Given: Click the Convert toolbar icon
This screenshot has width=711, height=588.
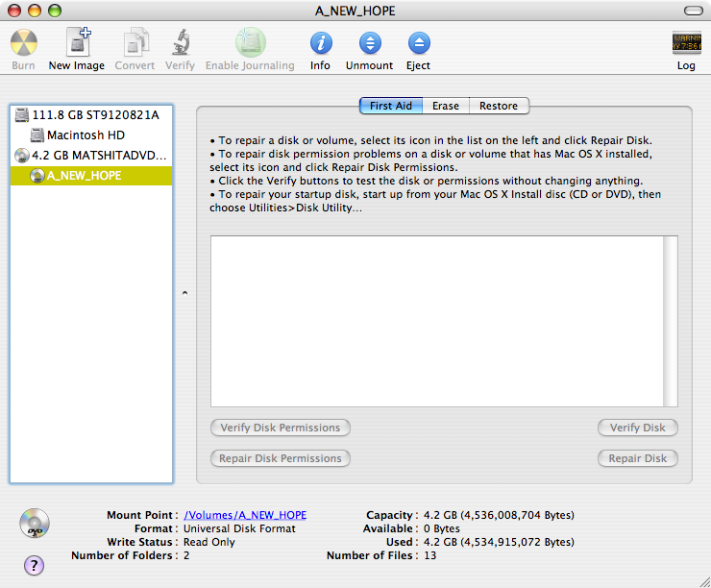Looking at the screenshot, I should [135, 44].
